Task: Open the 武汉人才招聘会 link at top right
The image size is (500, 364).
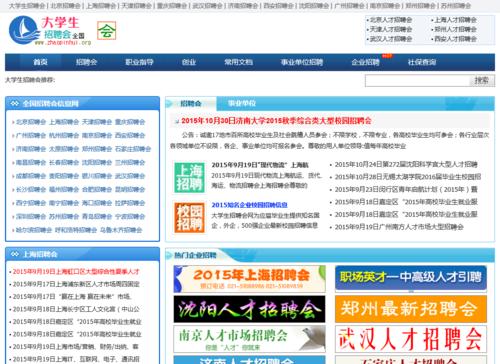Action: pyautogui.click(x=391, y=39)
